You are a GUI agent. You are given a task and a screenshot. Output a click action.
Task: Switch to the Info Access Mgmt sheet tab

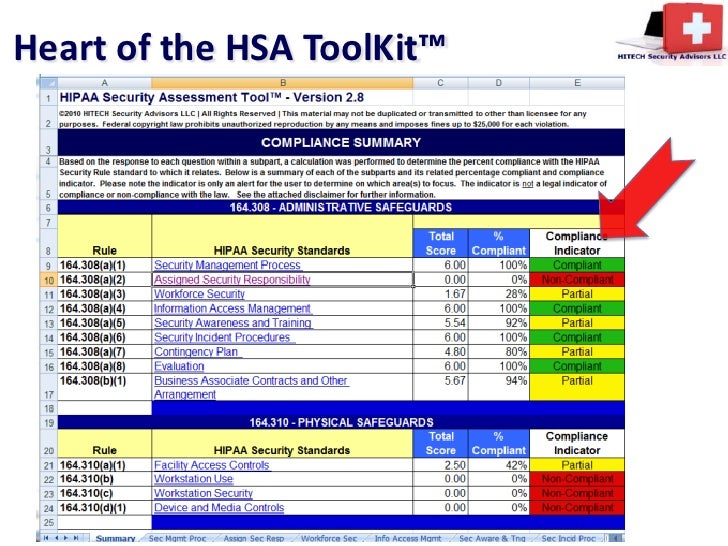click(408, 538)
